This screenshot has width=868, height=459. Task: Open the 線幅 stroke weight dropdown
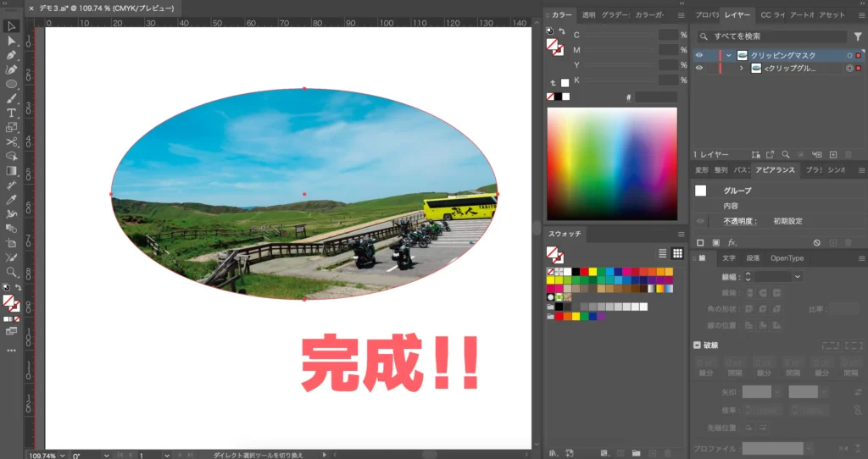point(798,277)
